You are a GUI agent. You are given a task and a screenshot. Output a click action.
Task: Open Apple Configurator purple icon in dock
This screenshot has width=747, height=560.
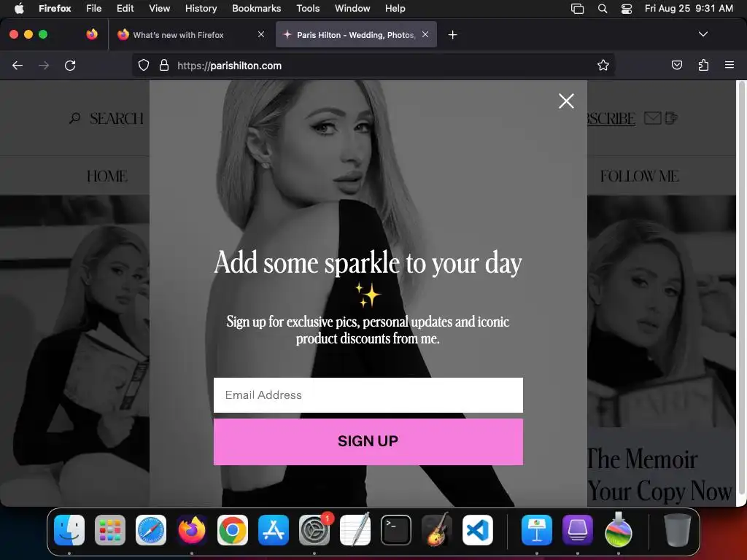point(578,530)
